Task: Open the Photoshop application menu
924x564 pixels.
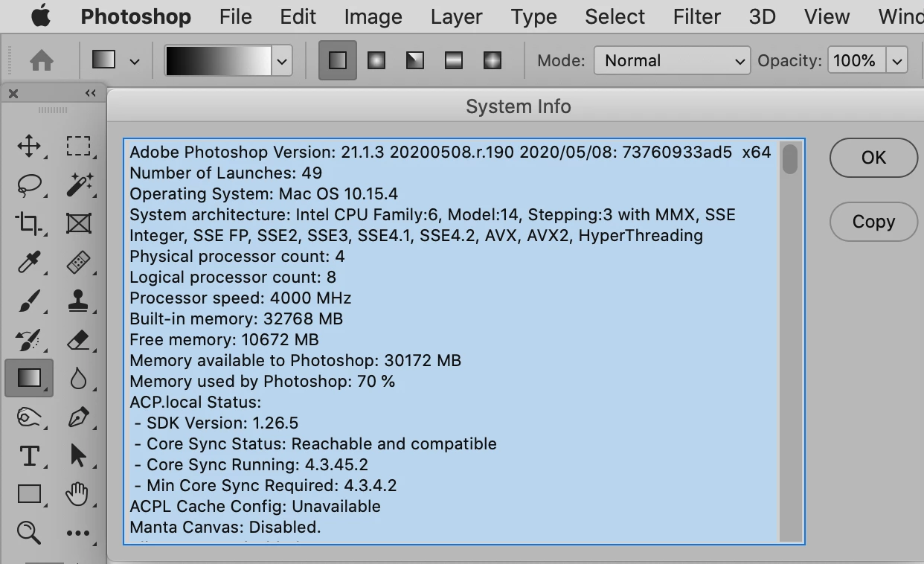Action: coord(135,16)
